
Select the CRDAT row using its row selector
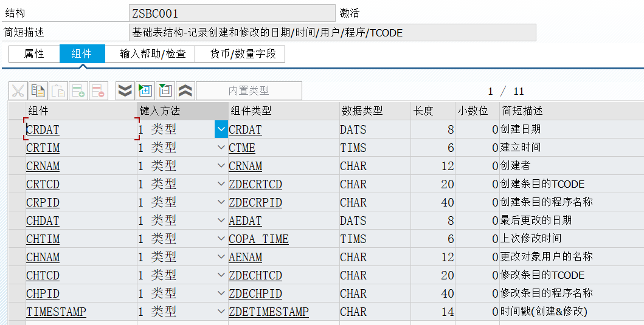pyautogui.click(x=17, y=129)
